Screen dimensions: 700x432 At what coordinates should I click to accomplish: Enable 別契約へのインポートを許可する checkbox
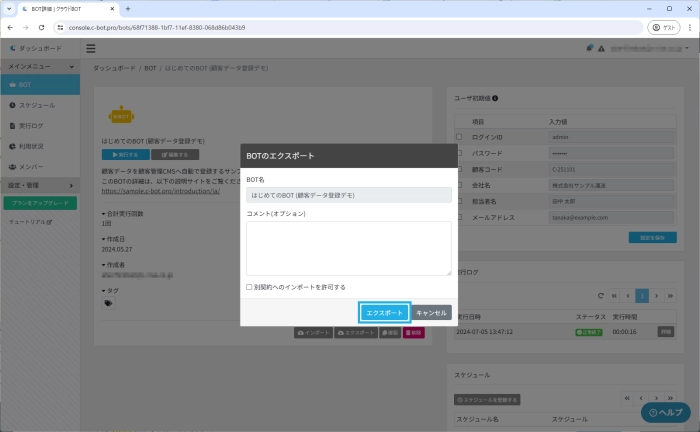pyautogui.click(x=250, y=287)
